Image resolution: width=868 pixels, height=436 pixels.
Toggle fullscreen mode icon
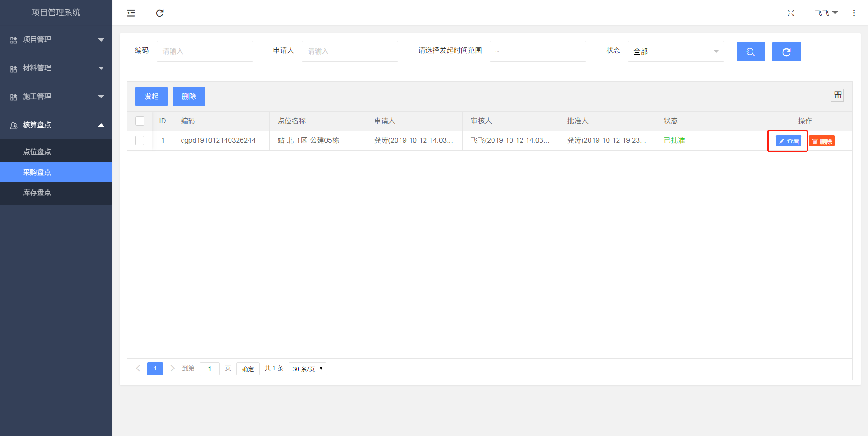pyautogui.click(x=791, y=13)
